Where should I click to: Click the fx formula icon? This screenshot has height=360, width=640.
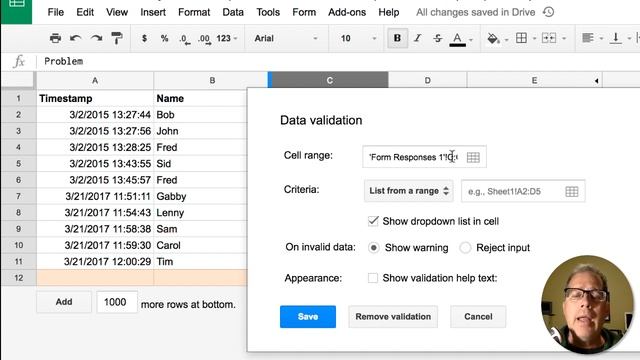pos(19,62)
